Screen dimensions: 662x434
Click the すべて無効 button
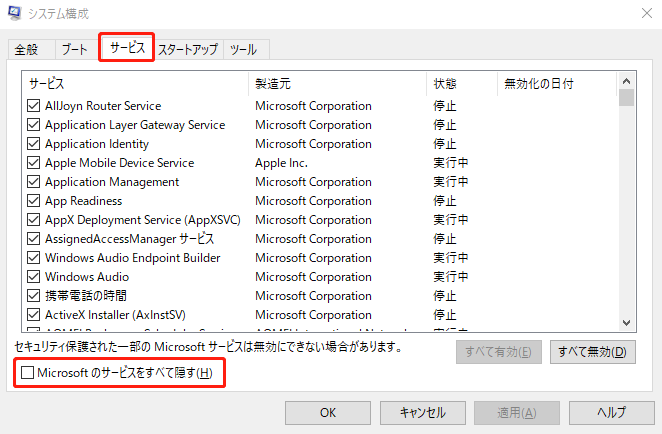pos(593,352)
